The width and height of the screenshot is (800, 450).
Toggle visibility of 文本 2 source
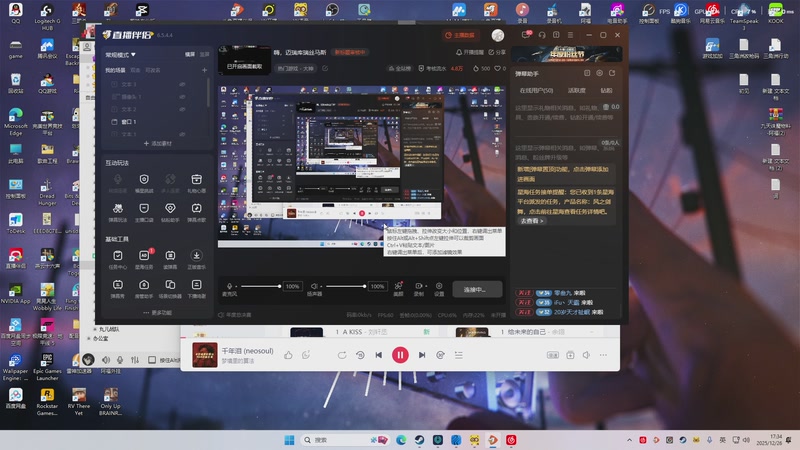click(x=182, y=109)
